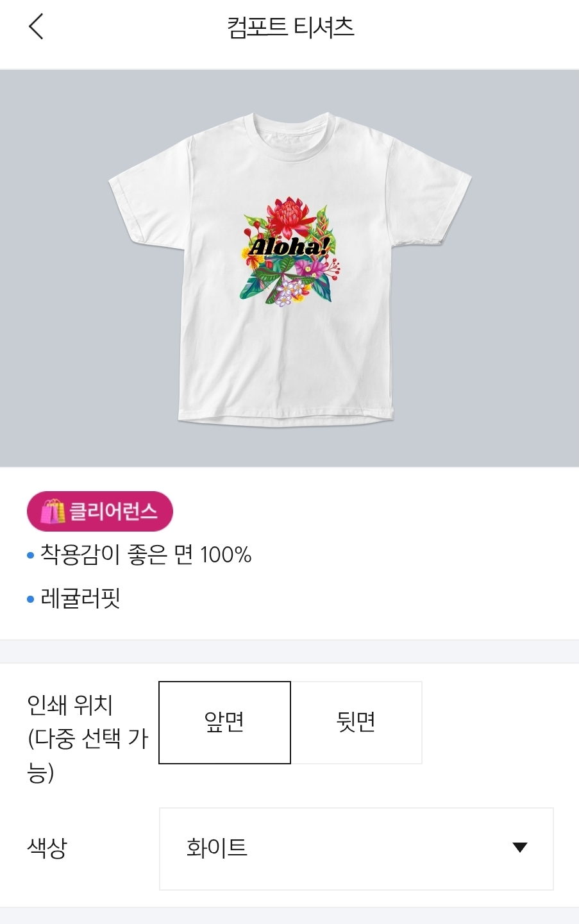Click the black triangle arrow in 색상 box
579x924 pixels.
(x=520, y=848)
